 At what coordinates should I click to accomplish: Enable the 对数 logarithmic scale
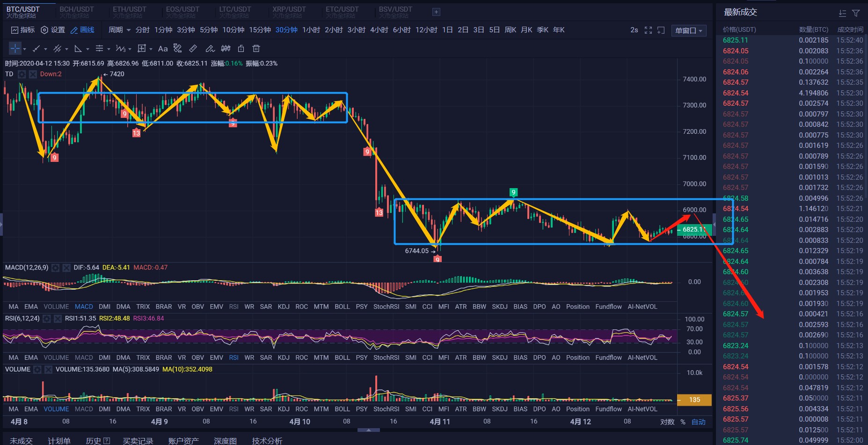click(x=667, y=422)
